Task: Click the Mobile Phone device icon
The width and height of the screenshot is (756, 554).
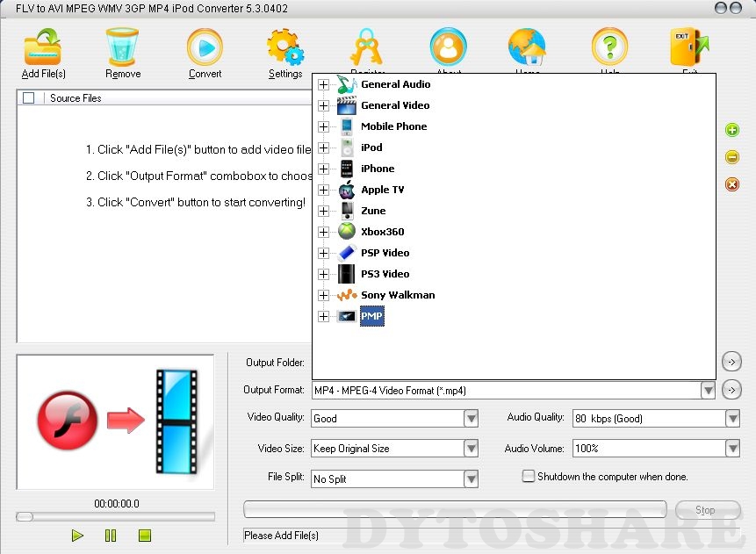Action: [346, 126]
